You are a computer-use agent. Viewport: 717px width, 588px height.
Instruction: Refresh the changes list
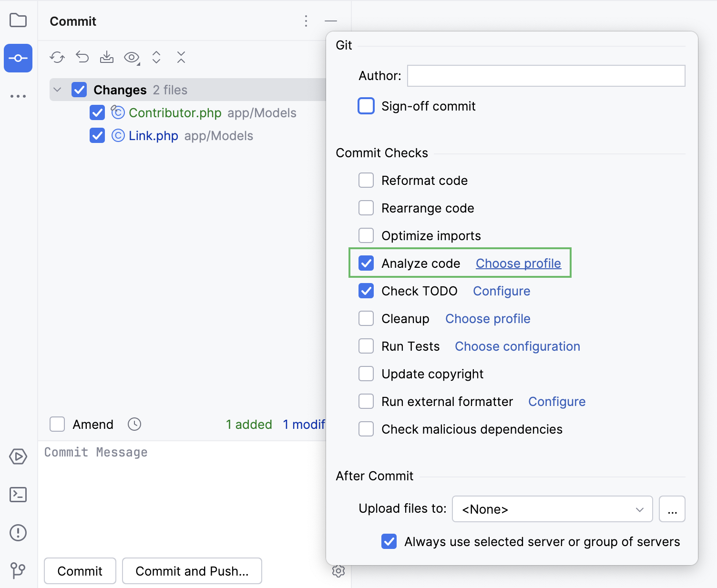(x=57, y=57)
